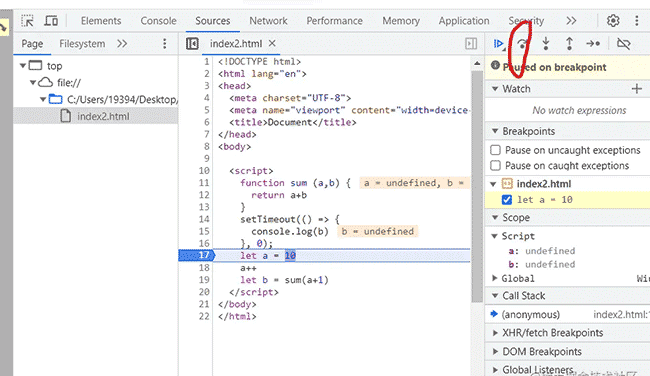Click the index2.html:17 call stack location link
Screen dimensions: 650x376
(x=621, y=314)
